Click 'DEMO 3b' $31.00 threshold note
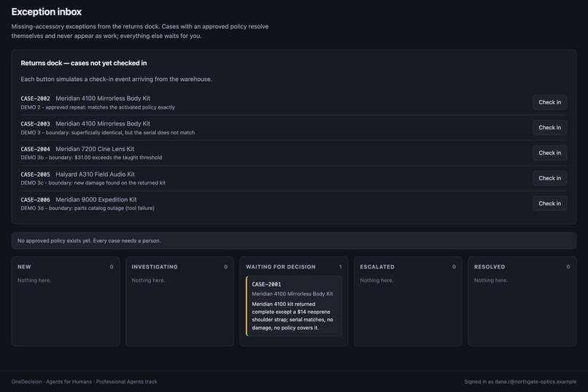Image resolution: width=588 pixels, height=392 pixels. pos(91,158)
